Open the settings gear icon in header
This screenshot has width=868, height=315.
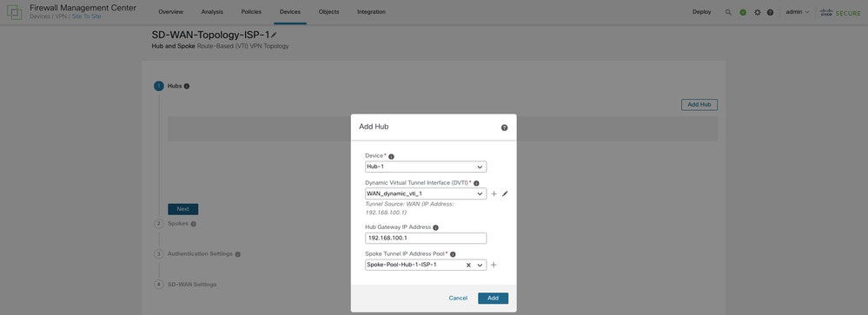758,12
